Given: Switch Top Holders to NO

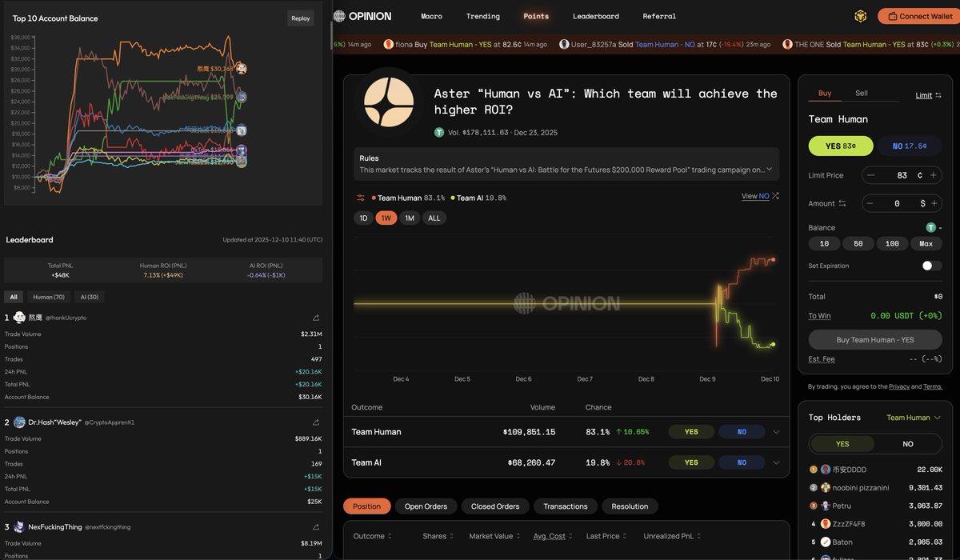Looking at the screenshot, I should pos(908,444).
